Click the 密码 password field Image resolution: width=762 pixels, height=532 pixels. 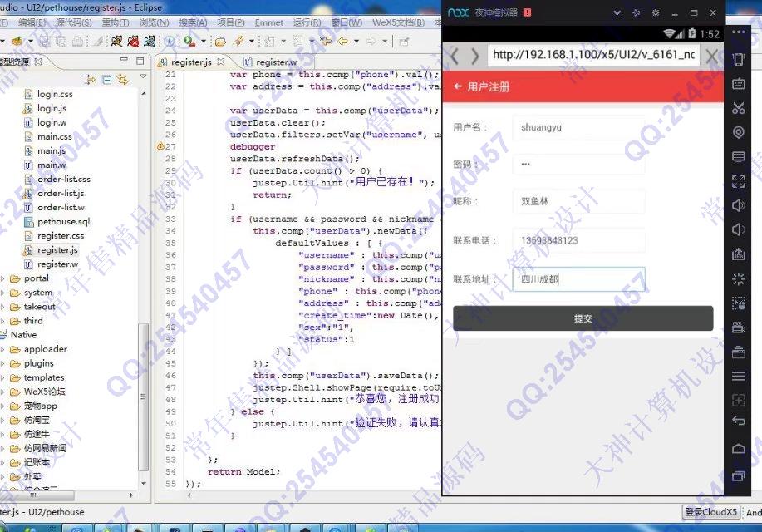pyautogui.click(x=578, y=165)
